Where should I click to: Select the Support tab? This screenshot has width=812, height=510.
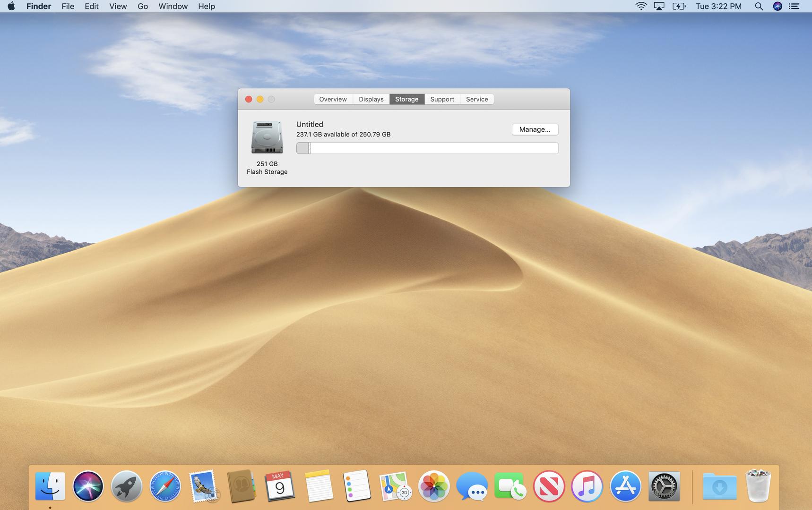(x=442, y=99)
